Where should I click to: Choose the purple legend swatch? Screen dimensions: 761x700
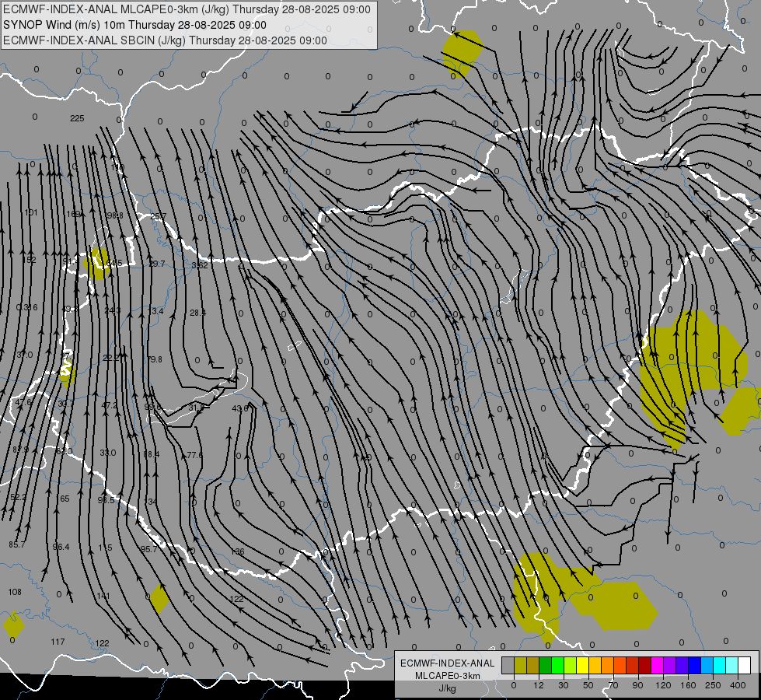(x=670, y=665)
